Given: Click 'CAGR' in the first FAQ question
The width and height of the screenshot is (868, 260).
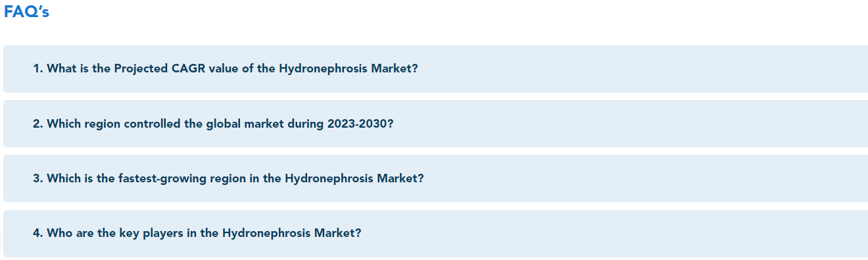Looking at the screenshot, I should pos(189,69).
